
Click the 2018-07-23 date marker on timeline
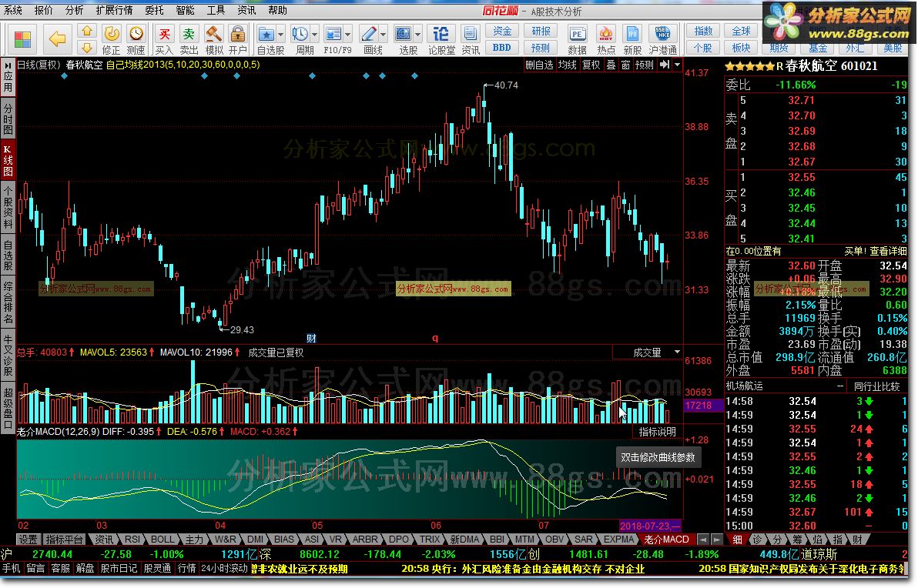point(649,526)
